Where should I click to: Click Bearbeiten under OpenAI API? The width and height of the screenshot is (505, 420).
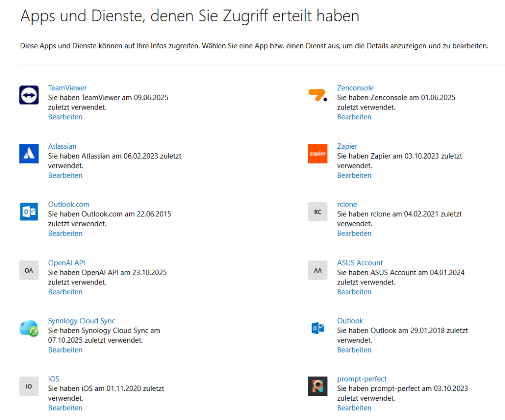pos(65,292)
